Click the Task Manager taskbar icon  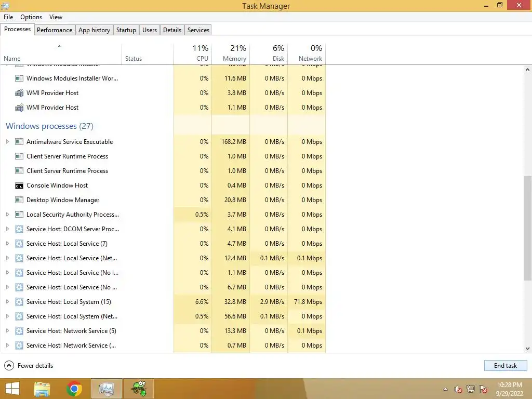click(106, 389)
